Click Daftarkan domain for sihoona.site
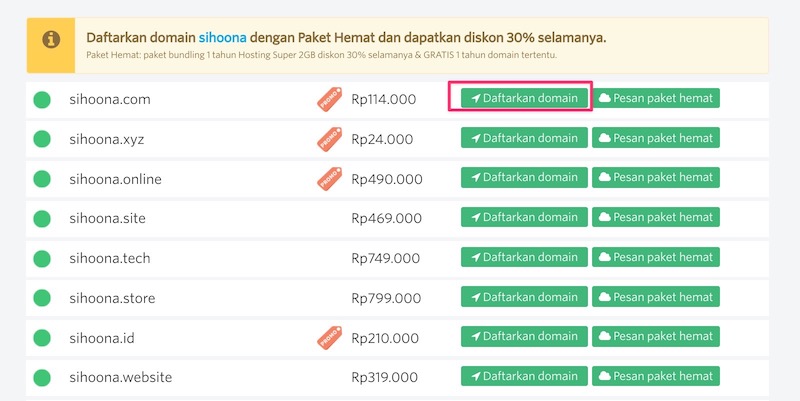Viewport: 800px width, 401px height. pos(524,217)
